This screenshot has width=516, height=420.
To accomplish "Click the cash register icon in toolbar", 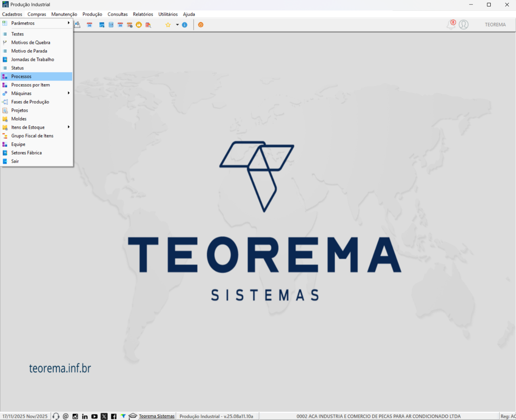I will point(77,25).
